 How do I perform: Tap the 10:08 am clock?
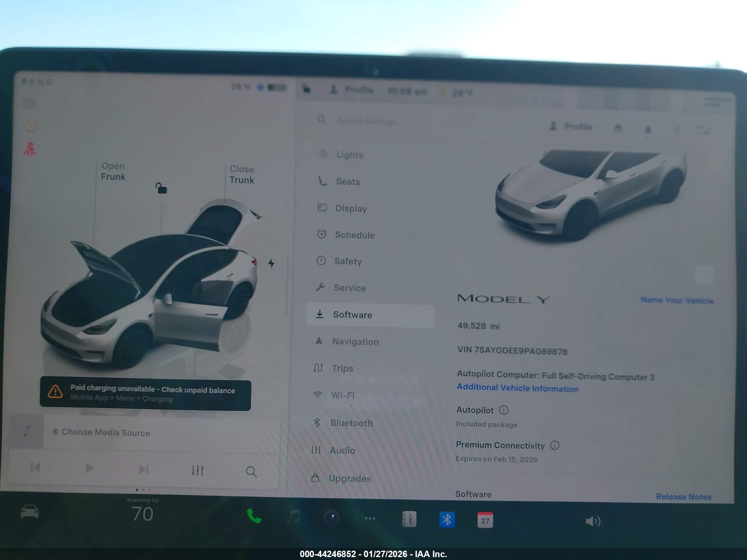coord(407,91)
